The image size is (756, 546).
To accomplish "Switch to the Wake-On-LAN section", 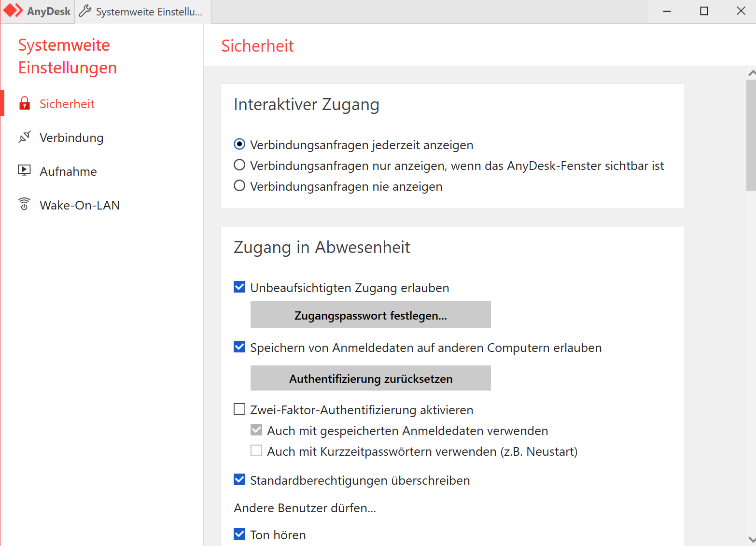I will [x=80, y=205].
